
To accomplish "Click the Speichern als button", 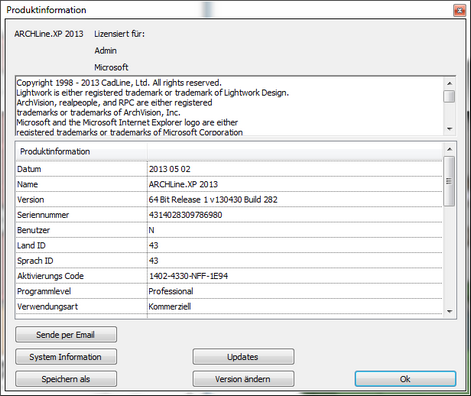I will coord(66,379).
